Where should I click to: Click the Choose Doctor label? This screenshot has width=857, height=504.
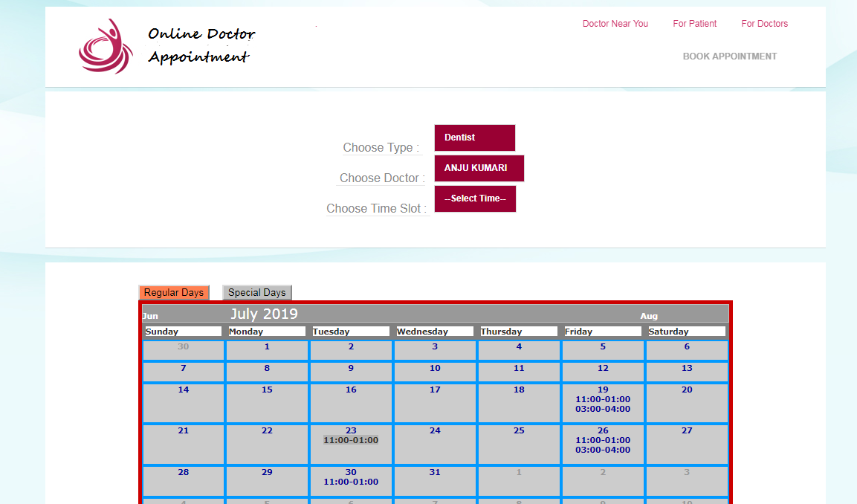[x=382, y=178]
